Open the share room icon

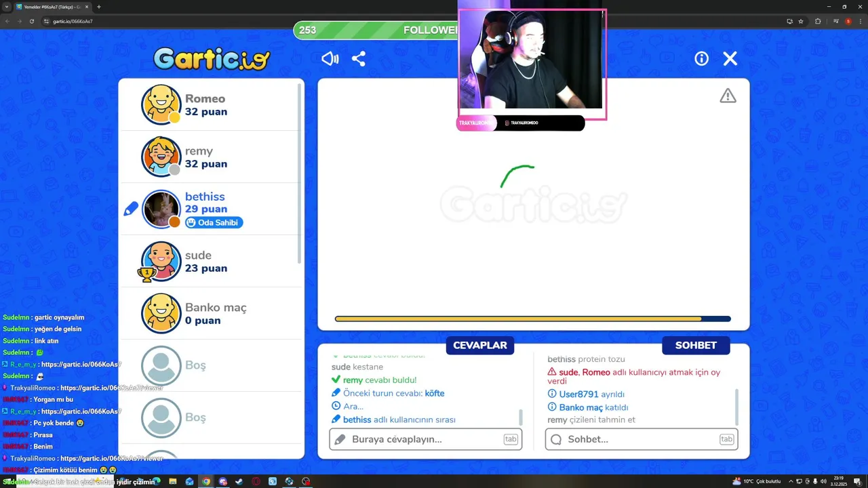pos(359,59)
